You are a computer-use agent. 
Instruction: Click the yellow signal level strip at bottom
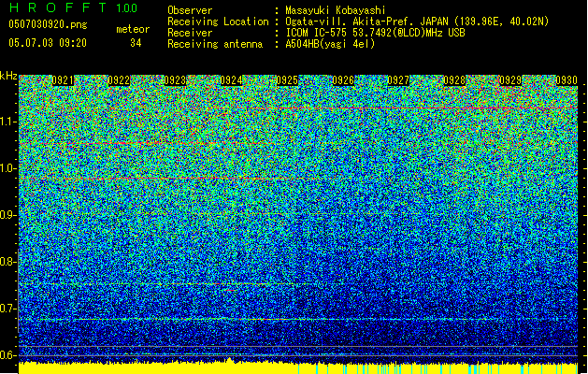(x=298, y=367)
